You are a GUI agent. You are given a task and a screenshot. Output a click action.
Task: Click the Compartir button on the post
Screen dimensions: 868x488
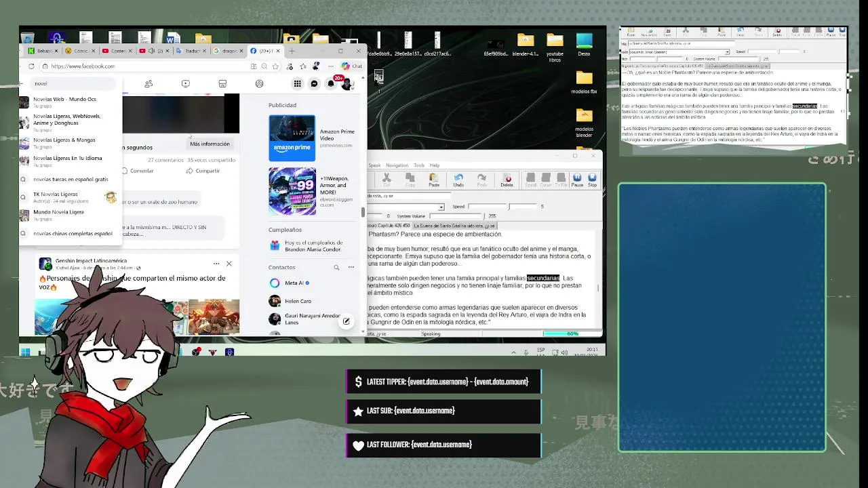click(203, 171)
